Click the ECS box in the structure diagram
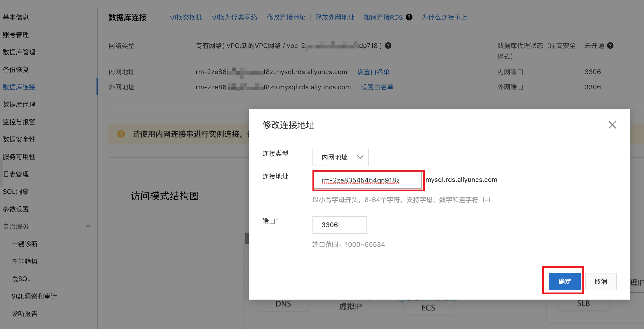Viewport: 644px width, 329px height. click(x=428, y=307)
